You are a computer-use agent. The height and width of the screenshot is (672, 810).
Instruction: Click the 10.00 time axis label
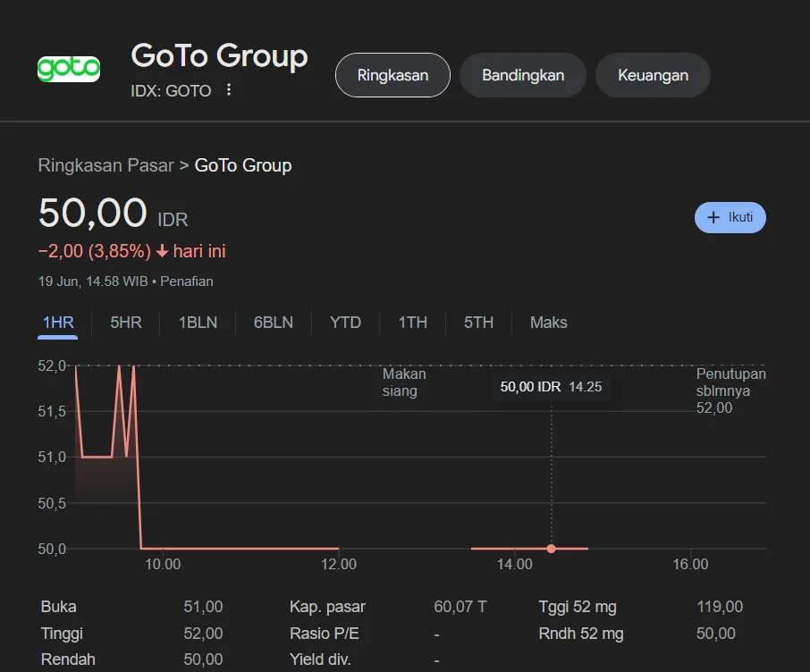coord(163,564)
